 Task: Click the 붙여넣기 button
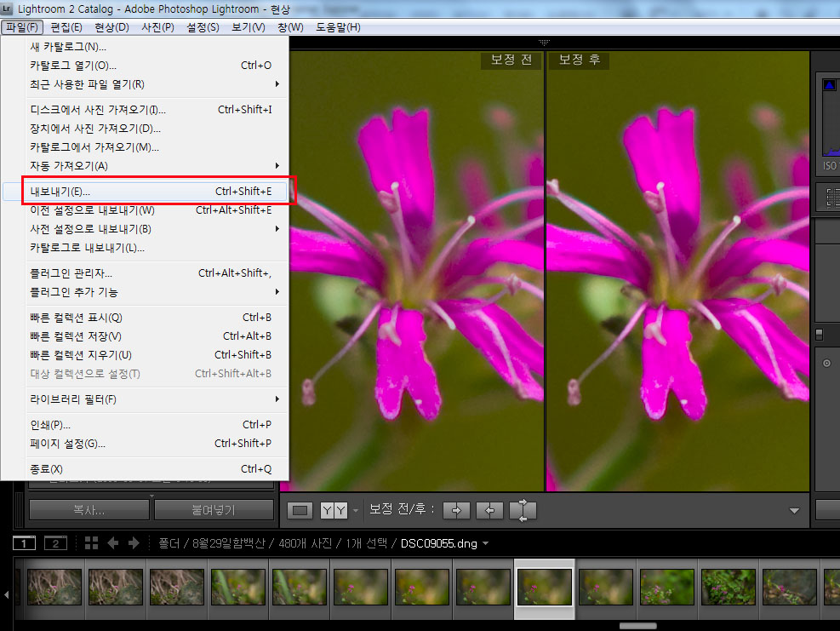pos(213,510)
